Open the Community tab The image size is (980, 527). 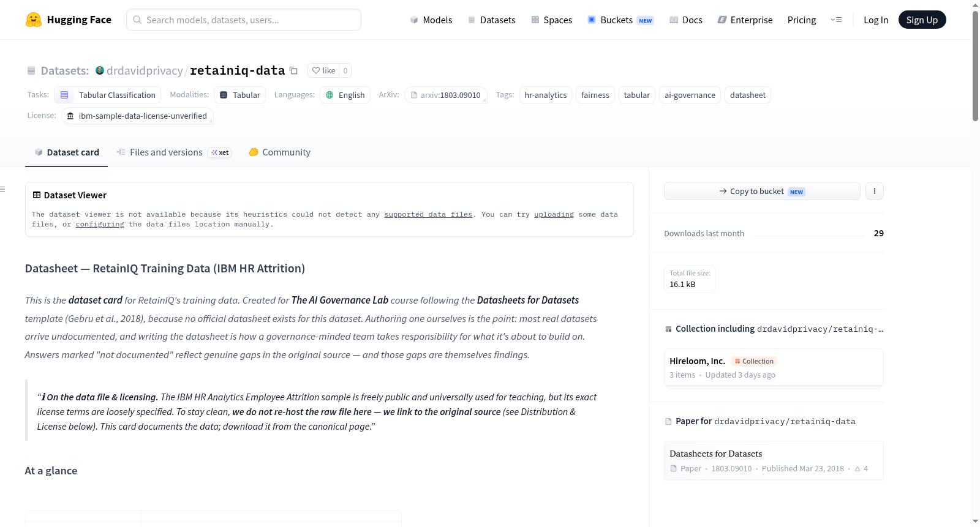[279, 152]
